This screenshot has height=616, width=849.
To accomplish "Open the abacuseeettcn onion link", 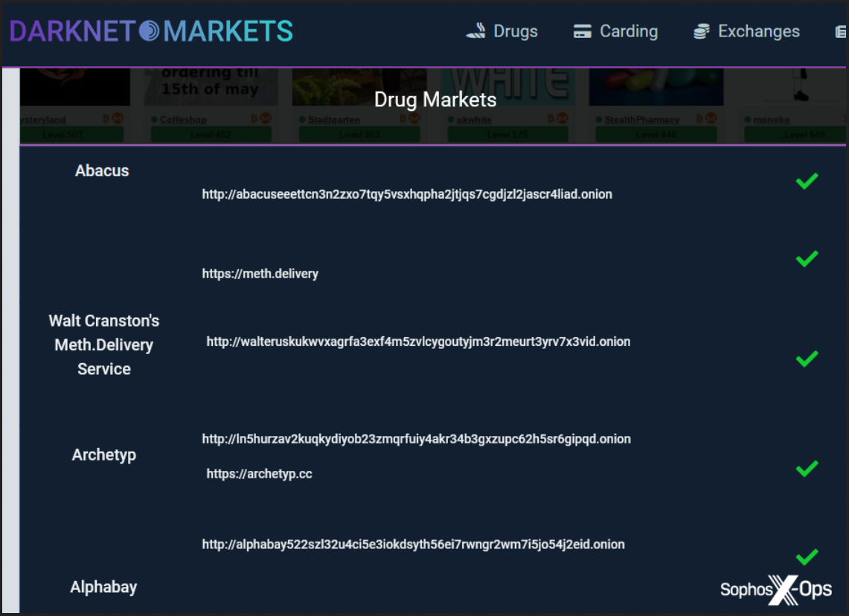I will pos(407,194).
